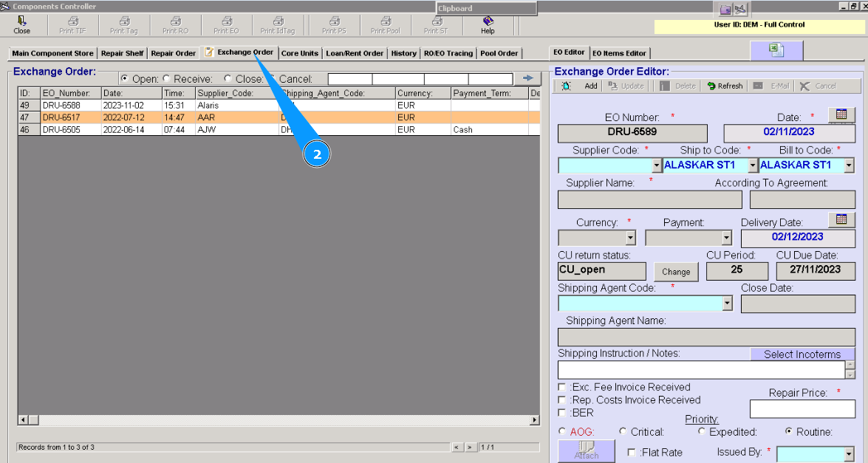Enable the Flat Rate checkbox

click(x=632, y=453)
